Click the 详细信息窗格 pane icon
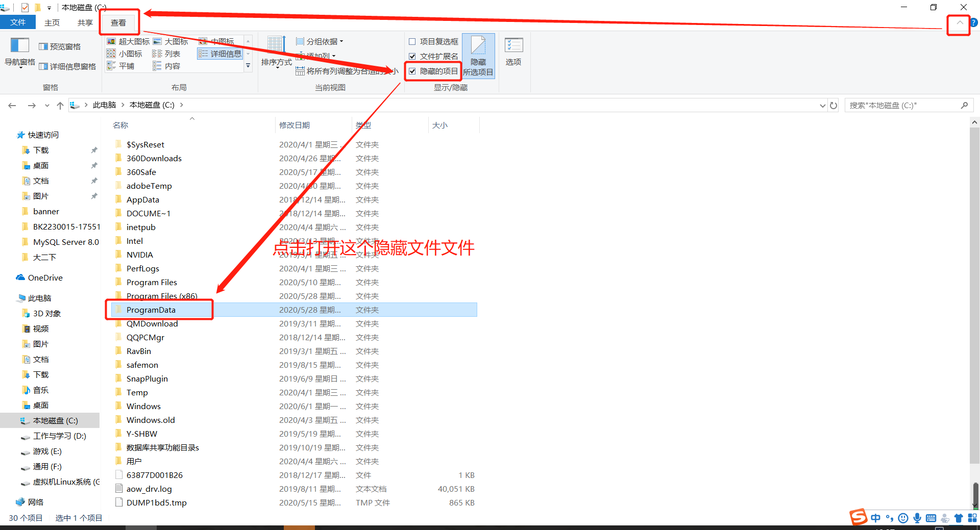Image resolution: width=980 pixels, height=530 pixels. click(68, 66)
